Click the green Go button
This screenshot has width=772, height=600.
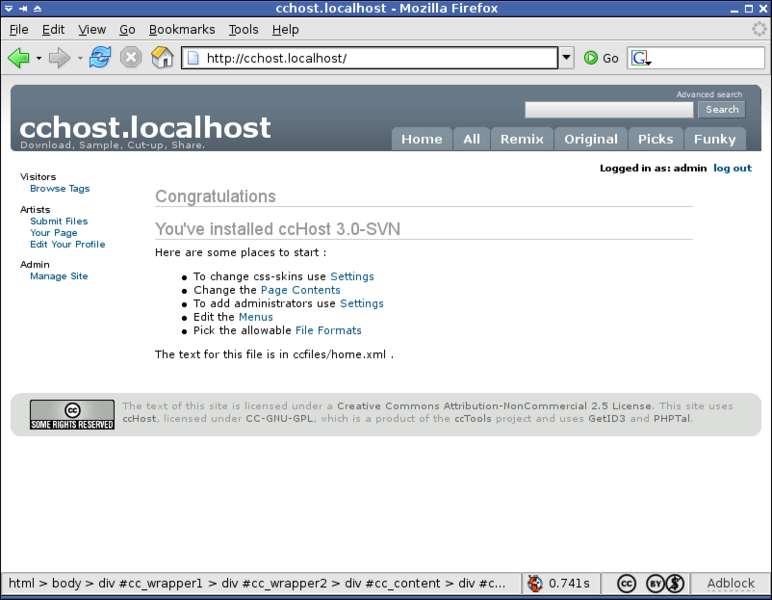point(601,58)
